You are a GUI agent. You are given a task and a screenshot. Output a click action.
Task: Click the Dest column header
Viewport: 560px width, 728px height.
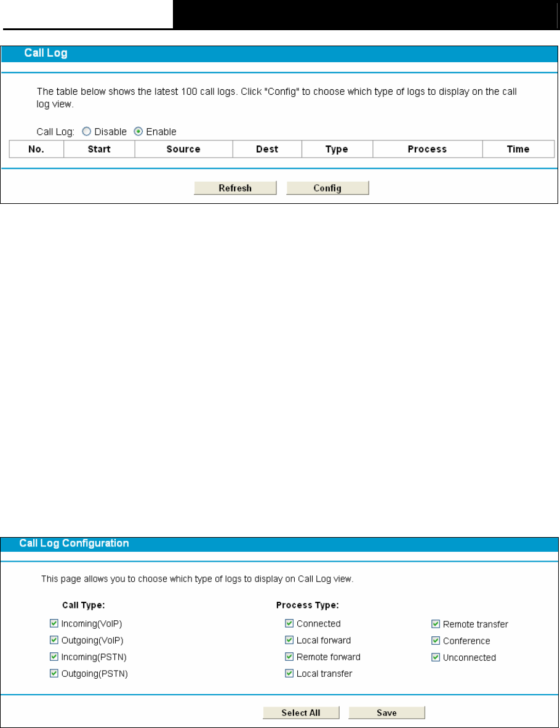click(267, 149)
